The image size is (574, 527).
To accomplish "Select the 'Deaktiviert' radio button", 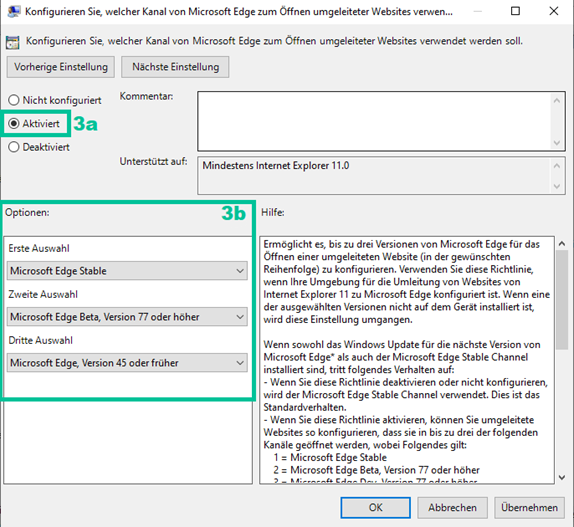I will point(14,147).
